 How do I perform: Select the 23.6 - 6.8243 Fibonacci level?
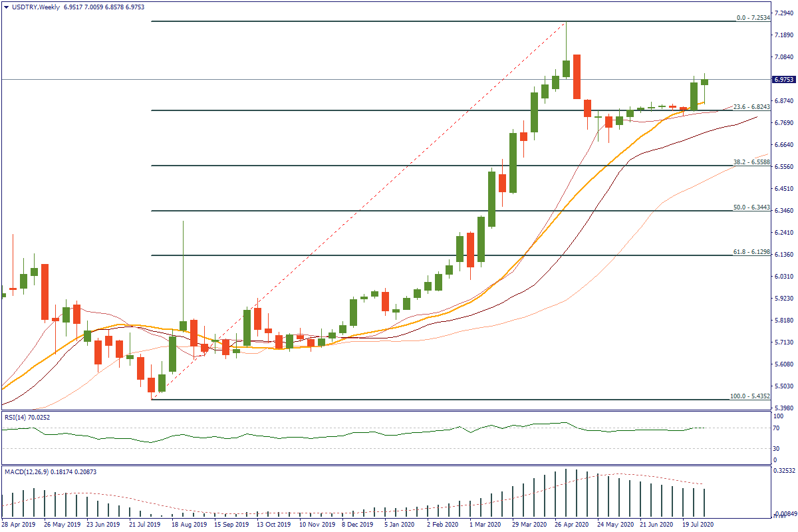click(751, 107)
